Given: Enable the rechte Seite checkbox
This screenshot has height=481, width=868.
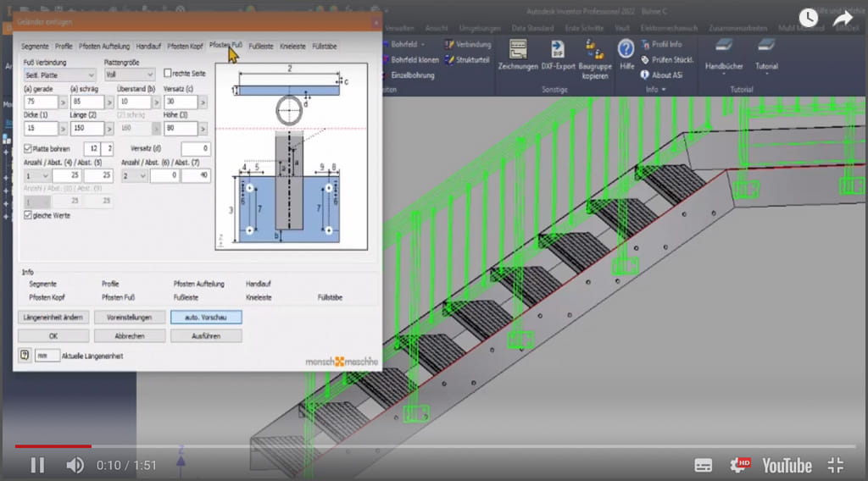Looking at the screenshot, I should point(168,74).
